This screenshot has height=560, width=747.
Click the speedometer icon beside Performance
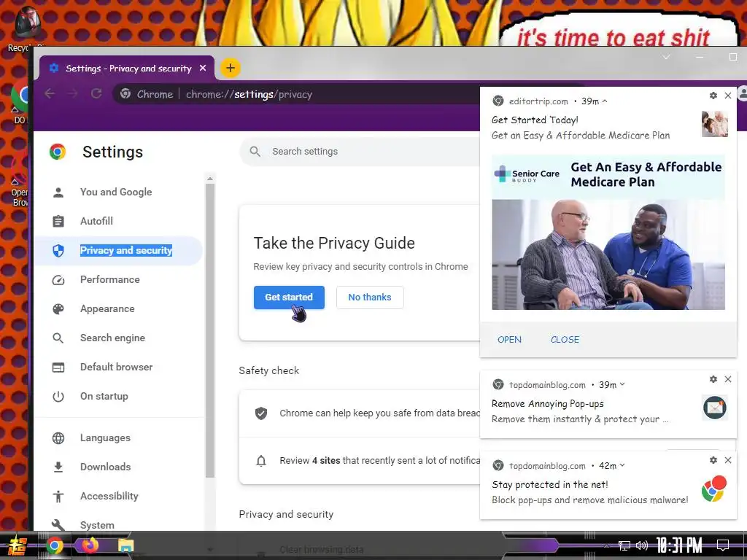point(58,280)
